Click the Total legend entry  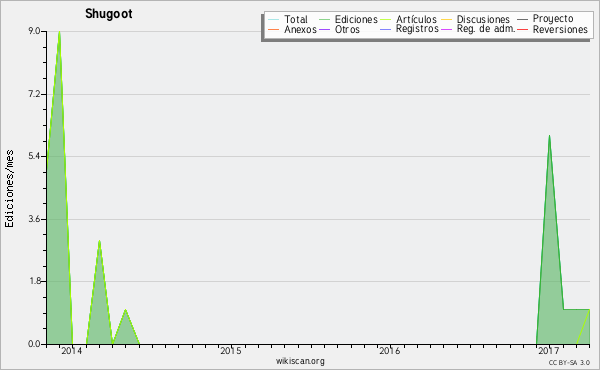click(x=296, y=19)
